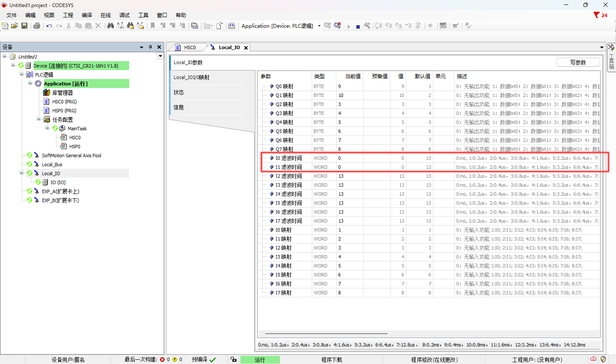Open the 文件 menu

coord(11,15)
